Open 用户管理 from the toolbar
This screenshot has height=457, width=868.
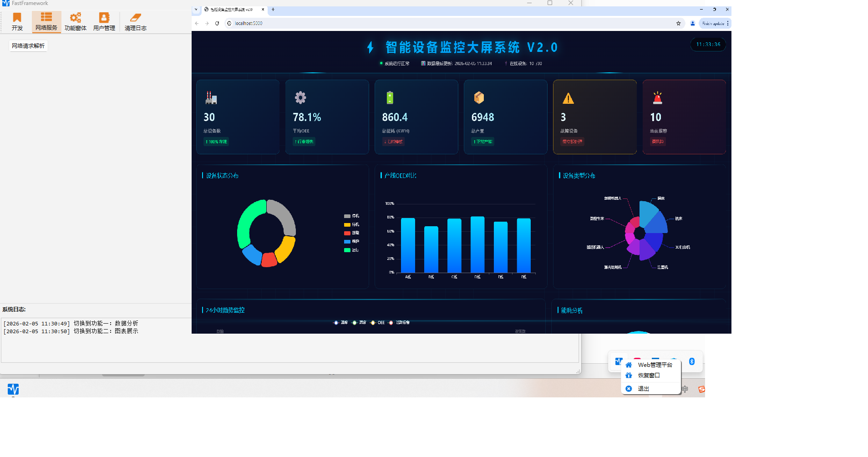click(104, 21)
